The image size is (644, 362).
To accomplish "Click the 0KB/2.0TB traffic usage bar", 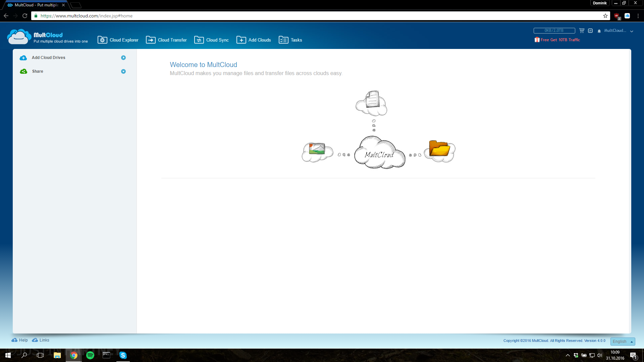I will pos(554,31).
